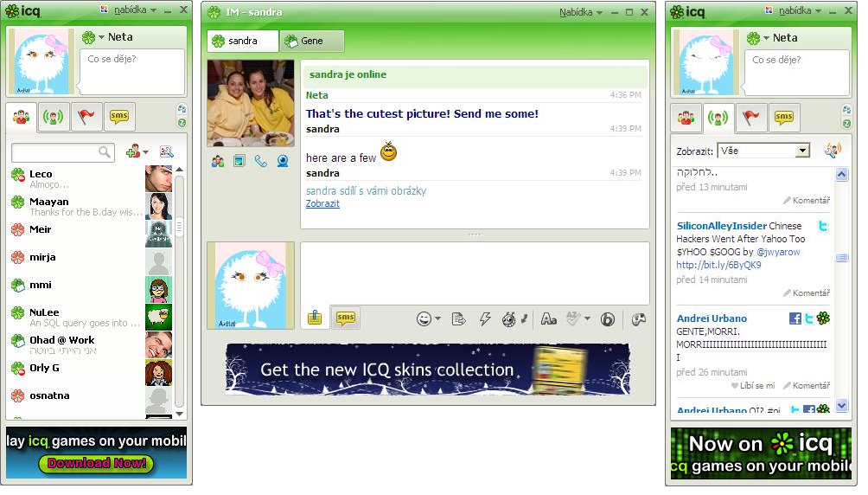Click the @jwyarow mention link

coord(778,252)
